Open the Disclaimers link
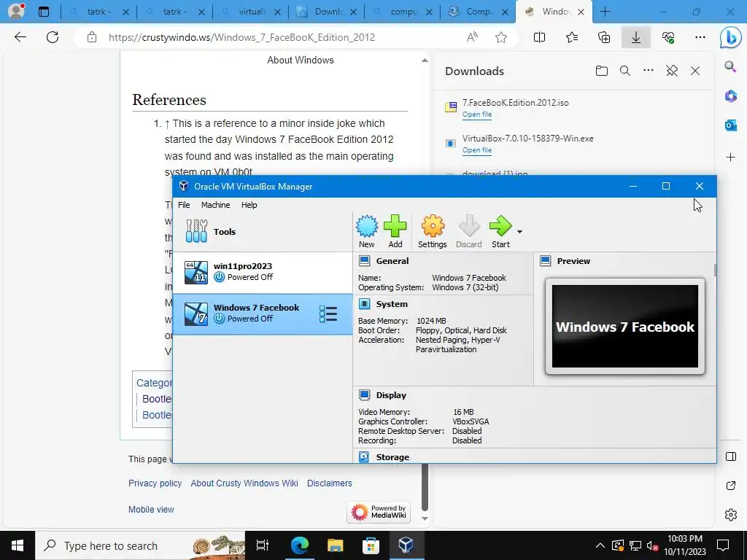The height and width of the screenshot is (560, 747). tap(329, 483)
